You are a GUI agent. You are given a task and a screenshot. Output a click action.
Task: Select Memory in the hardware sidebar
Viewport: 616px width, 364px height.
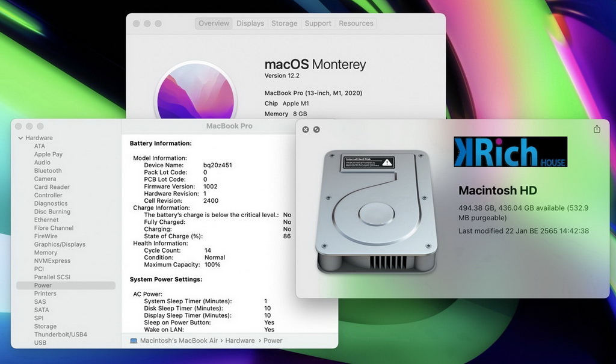click(x=46, y=253)
